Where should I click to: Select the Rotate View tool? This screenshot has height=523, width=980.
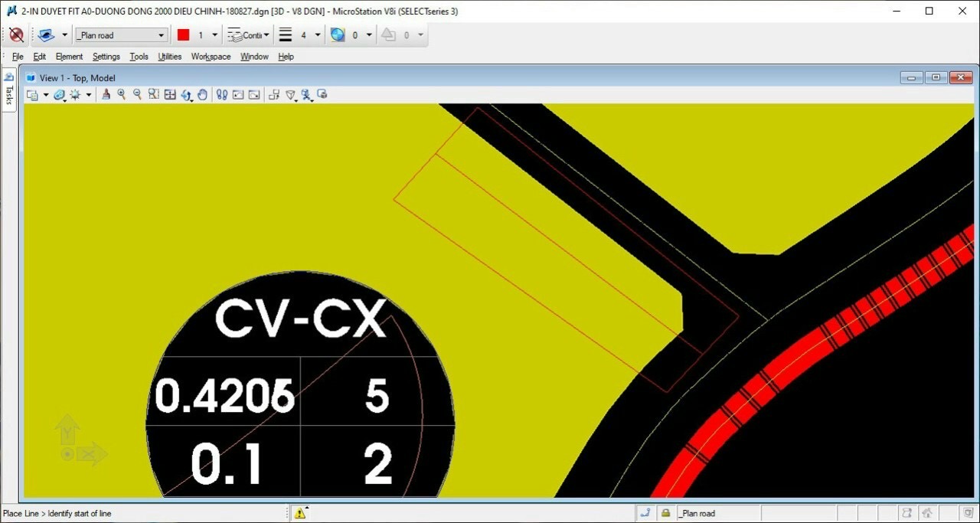186,96
